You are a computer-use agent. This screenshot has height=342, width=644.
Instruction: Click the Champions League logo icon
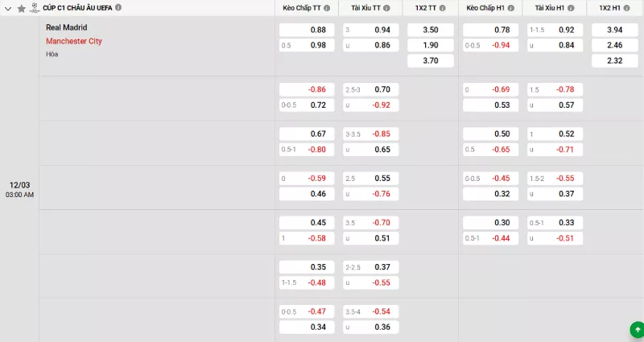[x=35, y=8]
